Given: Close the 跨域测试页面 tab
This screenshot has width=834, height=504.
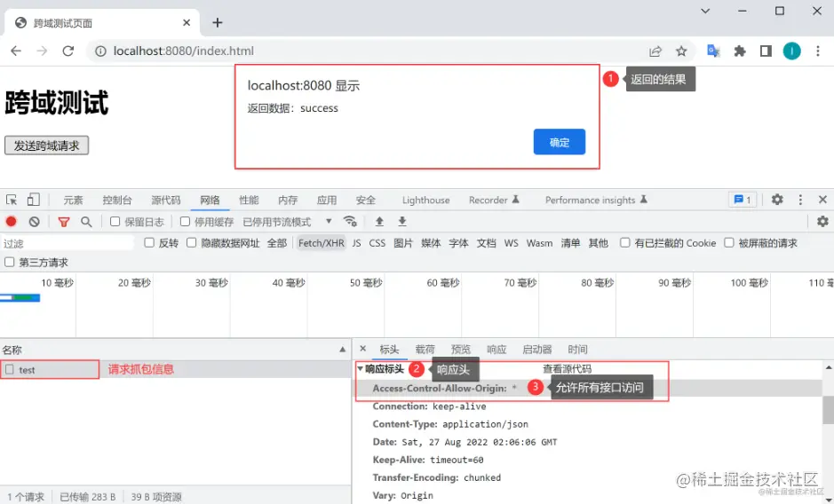Looking at the screenshot, I should tap(187, 23).
